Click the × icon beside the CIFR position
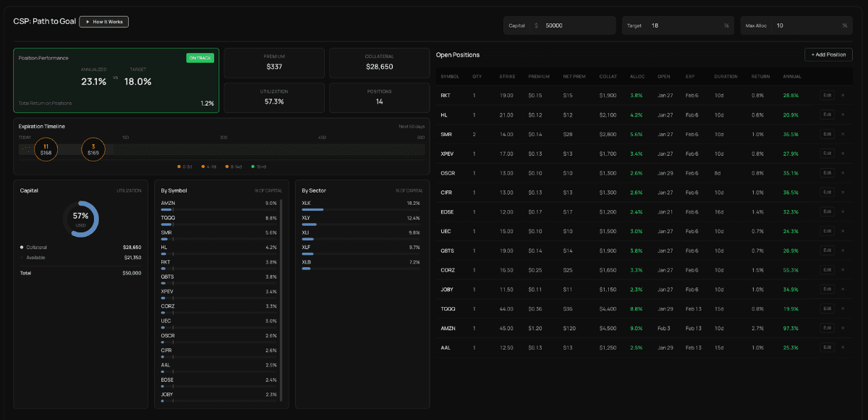The width and height of the screenshot is (868, 420). (842, 192)
